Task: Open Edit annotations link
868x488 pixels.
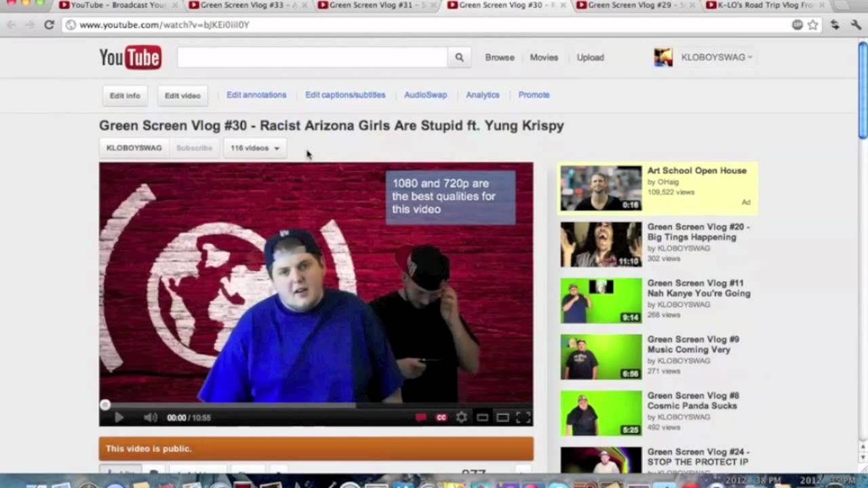Action: 256,95
